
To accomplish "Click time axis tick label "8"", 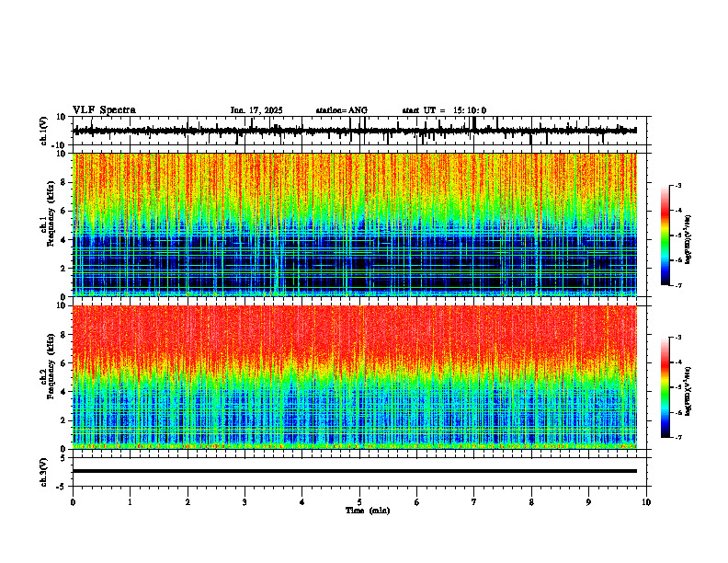I will coord(531,502).
